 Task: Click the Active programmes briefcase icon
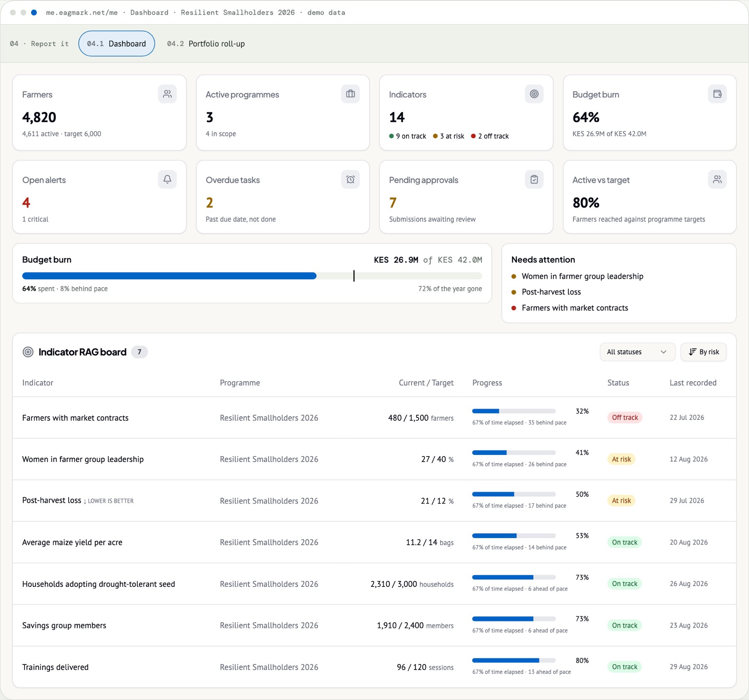tap(350, 94)
